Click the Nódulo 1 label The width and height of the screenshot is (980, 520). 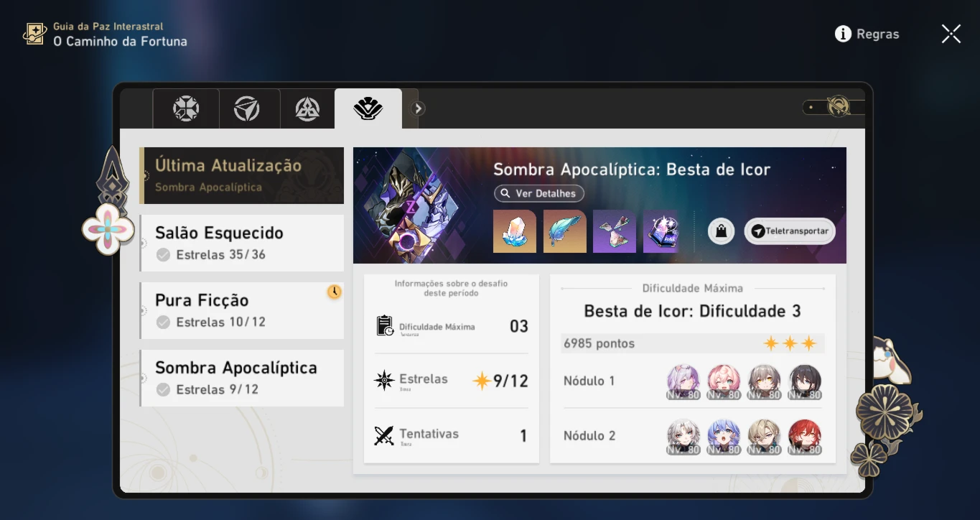click(x=589, y=381)
